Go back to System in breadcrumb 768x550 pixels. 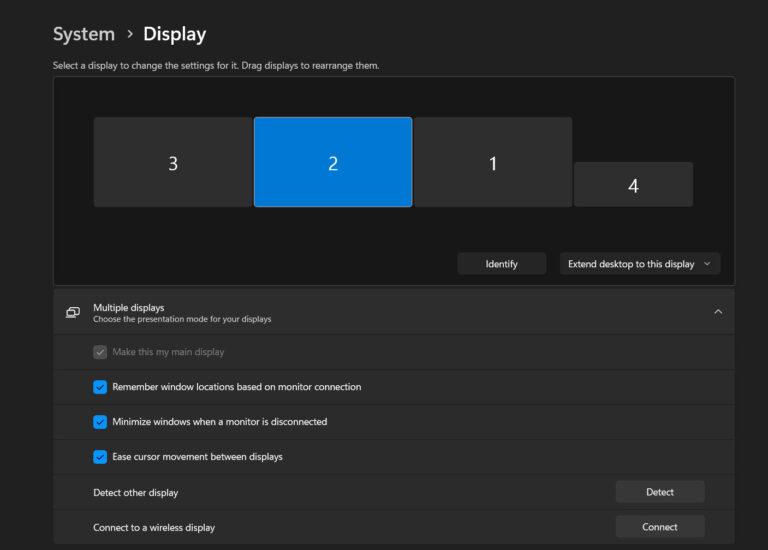tap(84, 34)
